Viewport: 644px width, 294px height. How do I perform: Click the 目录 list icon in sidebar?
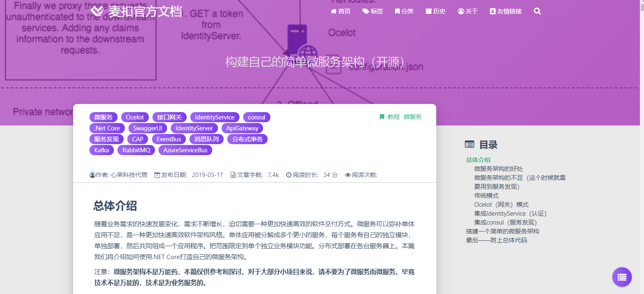click(x=470, y=145)
